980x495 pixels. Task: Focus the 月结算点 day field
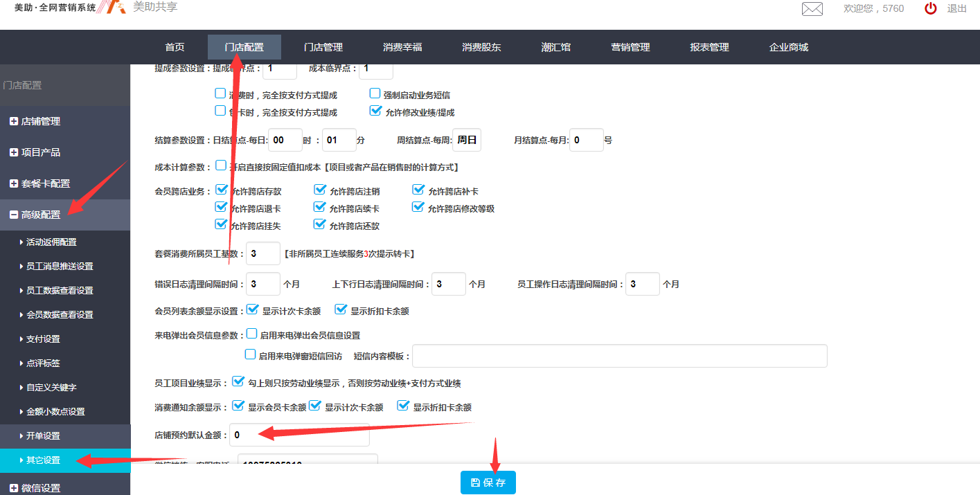(587, 140)
